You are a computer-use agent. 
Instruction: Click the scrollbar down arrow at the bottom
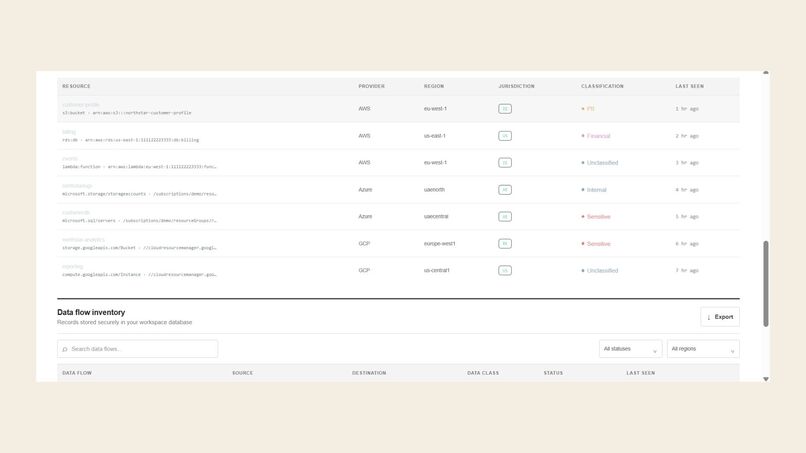[x=766, y=379]
